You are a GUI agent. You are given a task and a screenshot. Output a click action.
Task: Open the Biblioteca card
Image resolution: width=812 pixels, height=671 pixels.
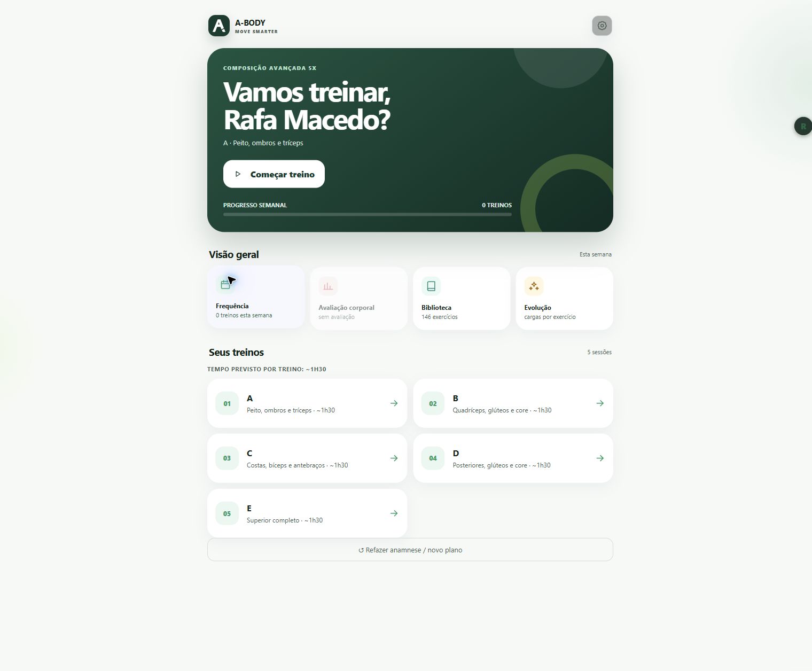pyautogui.click(x=462, y=299)
